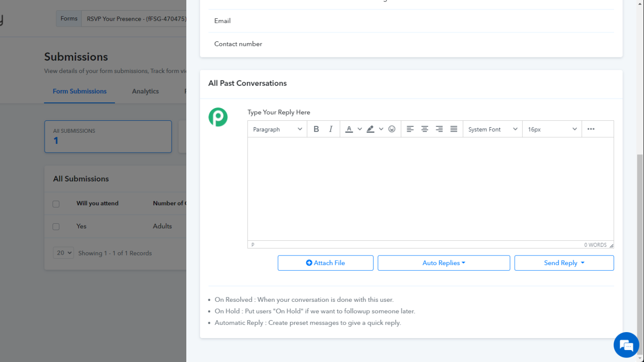The image size is (644, 362).
Task: Change records per page 20 dropdown
Action: click(x=63, y=253)
